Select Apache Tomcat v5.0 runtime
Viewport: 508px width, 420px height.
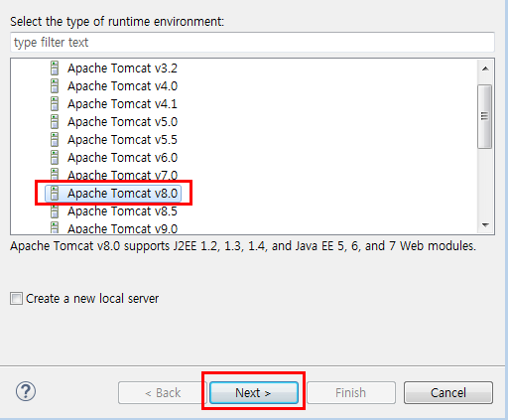(122, 122)
